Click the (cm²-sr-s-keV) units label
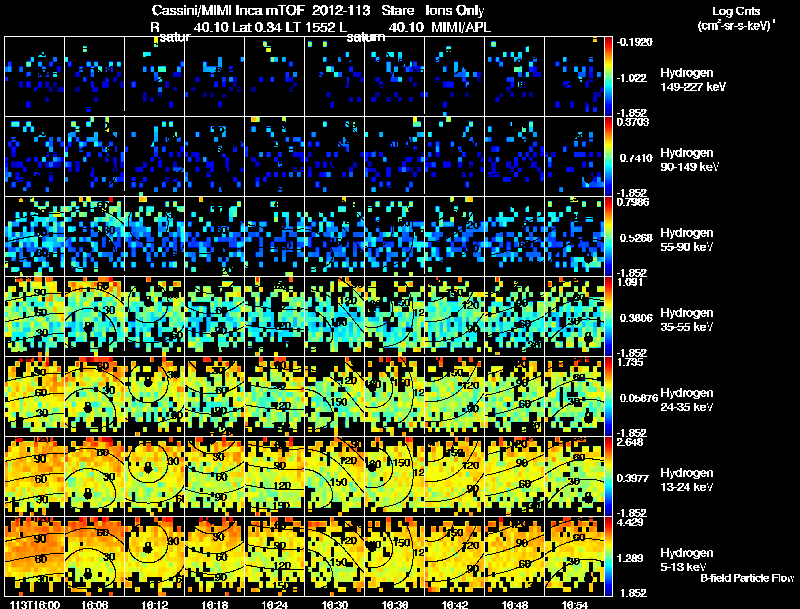The width and height of the screenshot is (800, 609). [x=736, y=25]
